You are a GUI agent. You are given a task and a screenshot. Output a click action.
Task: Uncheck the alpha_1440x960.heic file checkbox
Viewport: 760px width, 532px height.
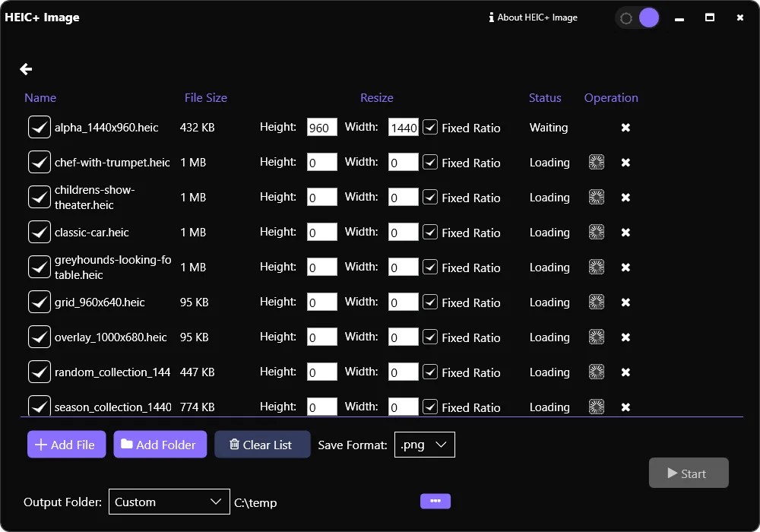click(x=40, y=127)
